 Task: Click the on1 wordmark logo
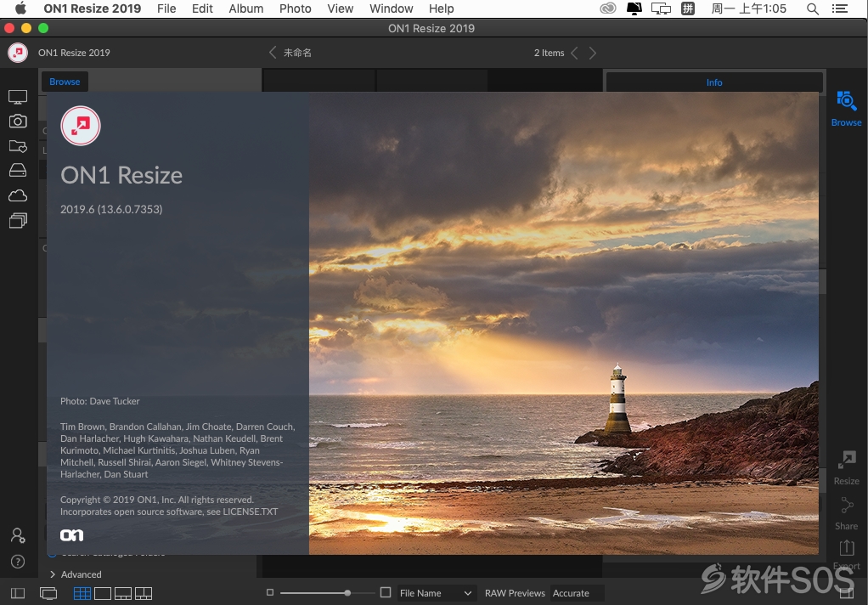click(71, 534)
